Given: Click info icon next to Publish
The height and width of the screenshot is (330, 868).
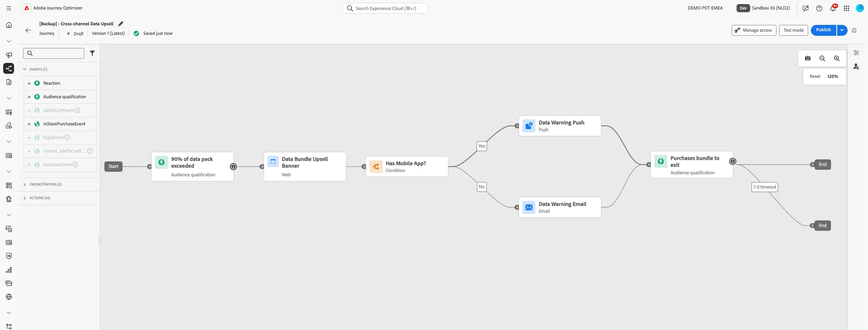Looking at the screenshot, I should point(854,30).
